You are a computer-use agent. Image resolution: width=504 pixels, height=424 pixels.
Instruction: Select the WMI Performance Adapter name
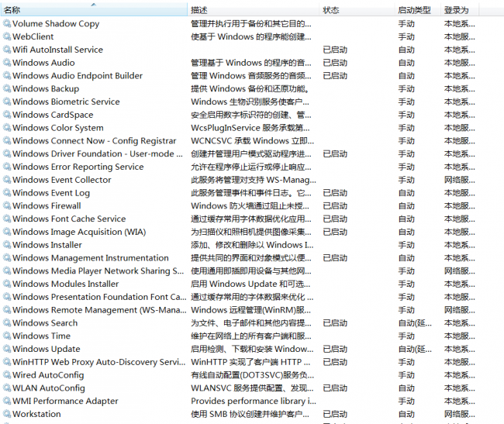tap(65, 401)
